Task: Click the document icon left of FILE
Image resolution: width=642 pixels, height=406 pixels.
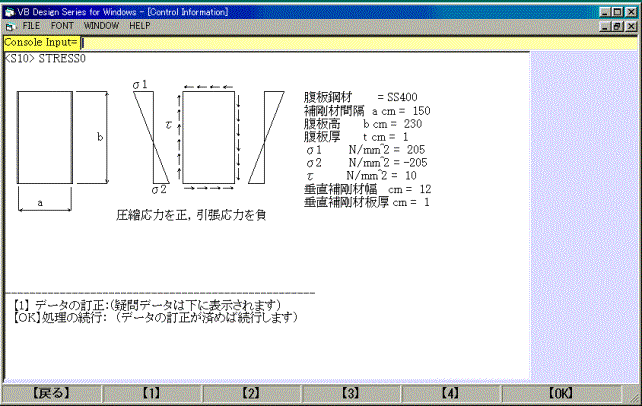Action: point(10,27)
